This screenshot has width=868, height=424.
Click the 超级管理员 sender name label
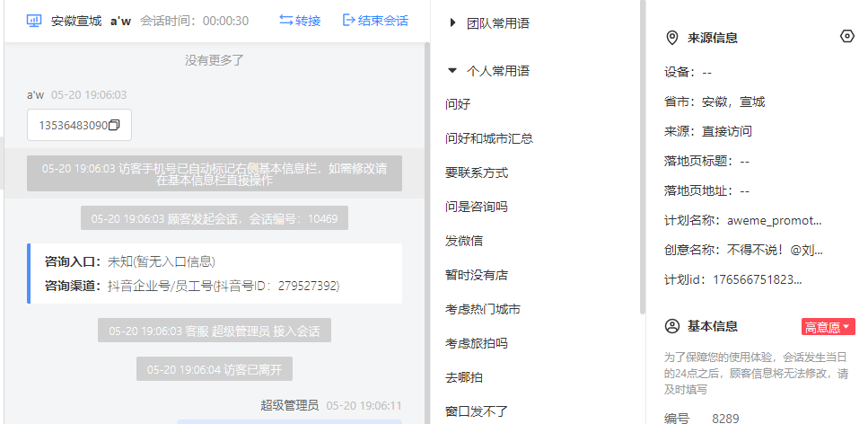(290, 405)
